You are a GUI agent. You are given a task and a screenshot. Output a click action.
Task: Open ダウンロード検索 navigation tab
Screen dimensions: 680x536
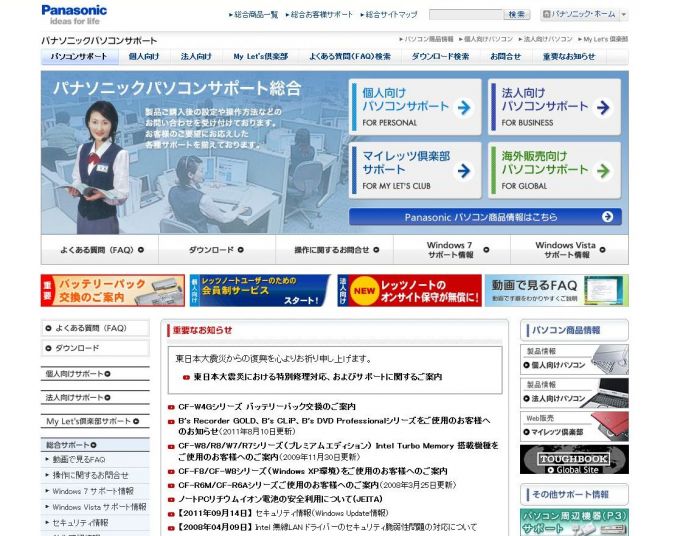click(440, 56)
